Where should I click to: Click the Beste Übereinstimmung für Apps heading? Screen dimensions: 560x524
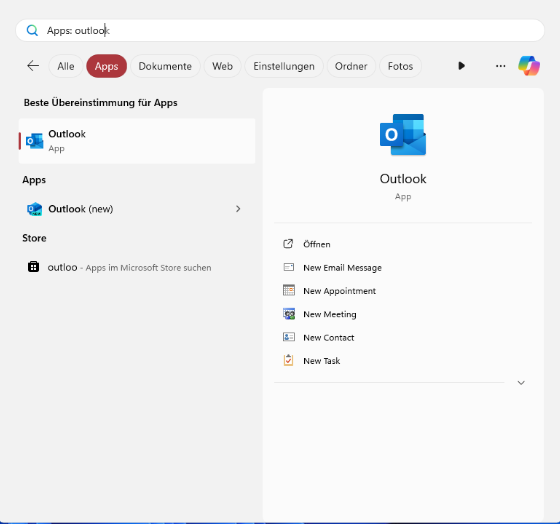point(100,103)
